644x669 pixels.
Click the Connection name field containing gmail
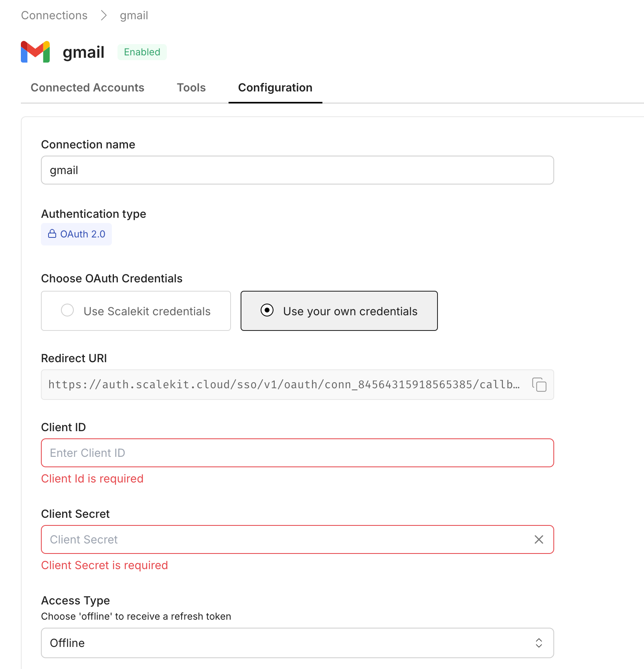tap(297, 170)
